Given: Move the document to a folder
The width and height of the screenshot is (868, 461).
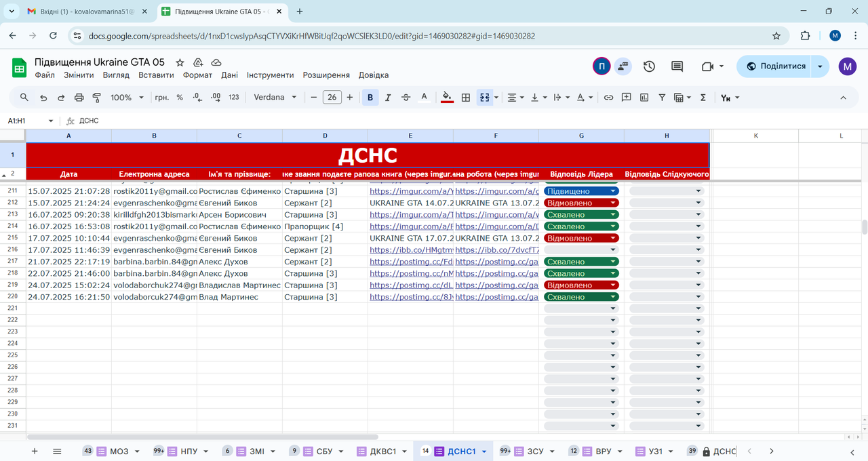Looking at the screenshot, I should point(198,62).
